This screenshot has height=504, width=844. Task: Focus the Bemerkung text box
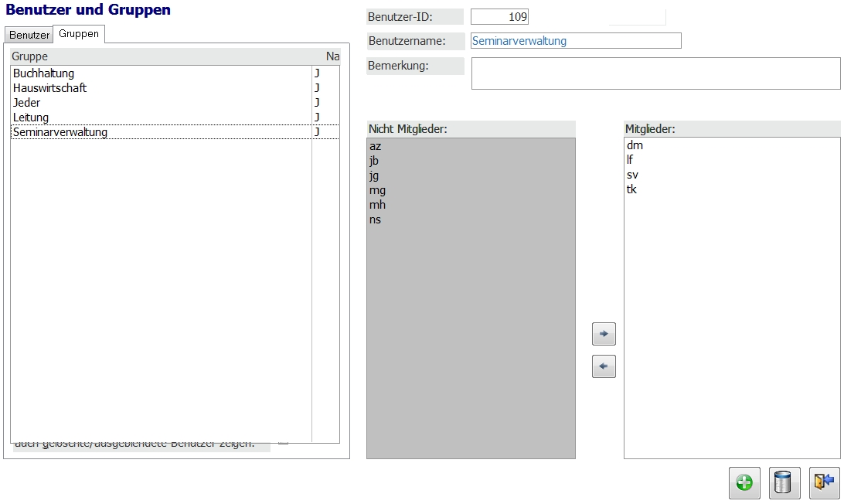(655, 73)
